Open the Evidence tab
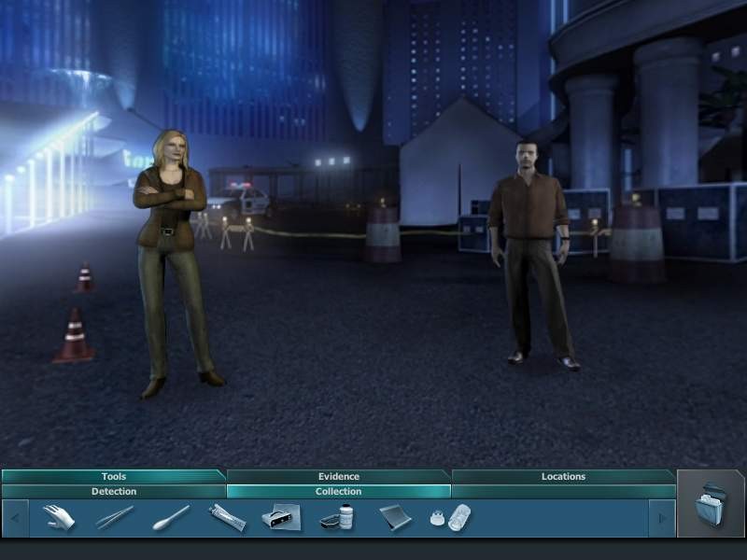Image resolution: width=747 pixels, height=560 pixels. pos(338,476)
